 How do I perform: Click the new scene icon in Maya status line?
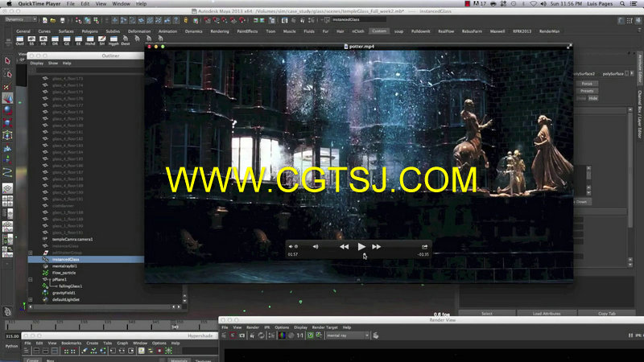(x=45, y=20)
